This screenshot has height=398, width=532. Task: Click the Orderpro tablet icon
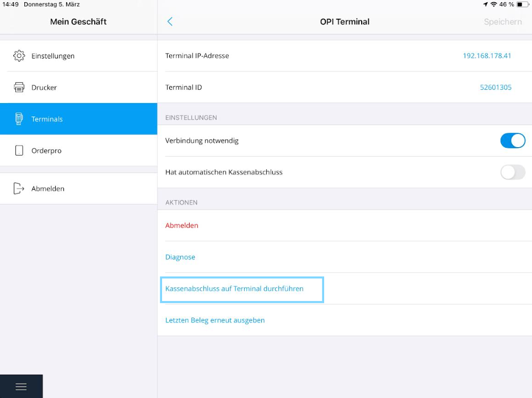tap(19, 150)
